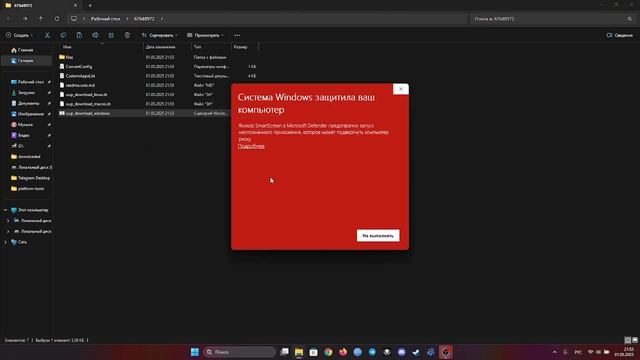The width and height of the screenshot is (640, 360).
Task: Go forward in File Explorer navigation
Action: coord(25,19)
